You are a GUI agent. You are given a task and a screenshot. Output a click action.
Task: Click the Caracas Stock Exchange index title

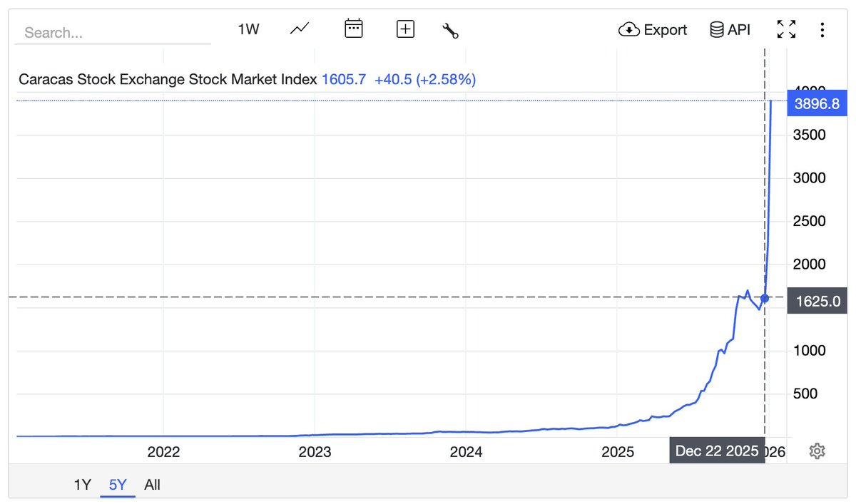(x=168, y=79)
